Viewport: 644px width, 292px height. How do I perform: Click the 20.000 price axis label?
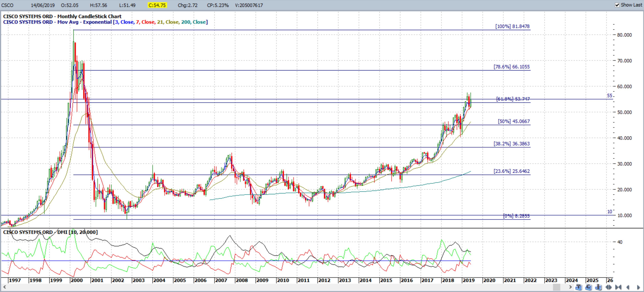point(624,190)
